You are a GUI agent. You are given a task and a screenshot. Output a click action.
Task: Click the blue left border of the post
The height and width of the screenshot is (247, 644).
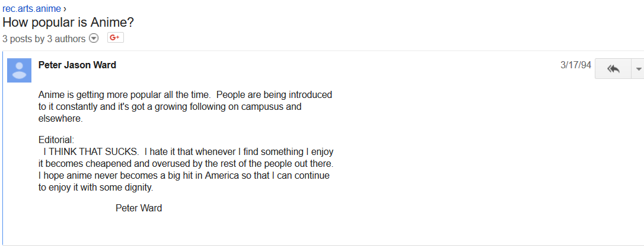(x=3, y=148)
